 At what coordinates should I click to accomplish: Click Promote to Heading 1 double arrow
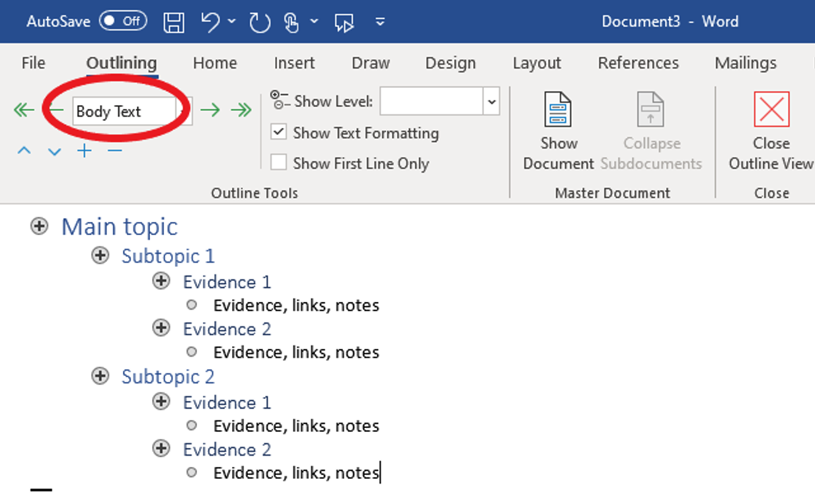[x=24, y=110]
